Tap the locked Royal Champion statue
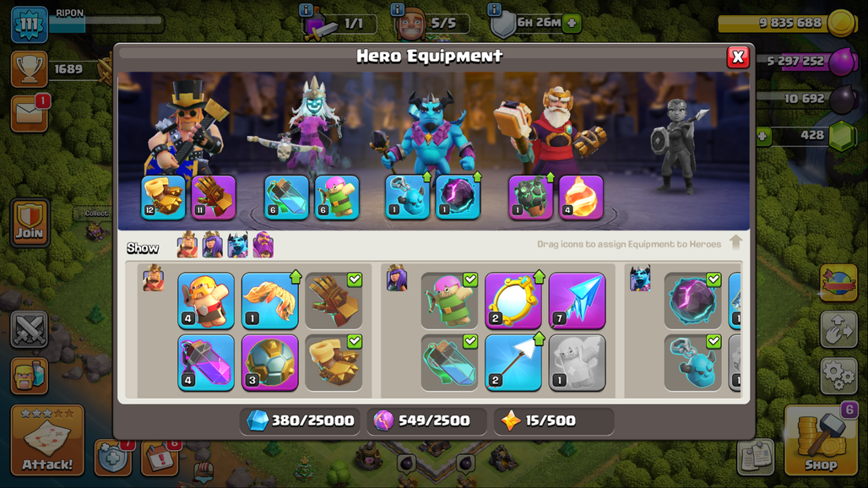Viewport: 868px width, 488px height. (x=678, y=145)
